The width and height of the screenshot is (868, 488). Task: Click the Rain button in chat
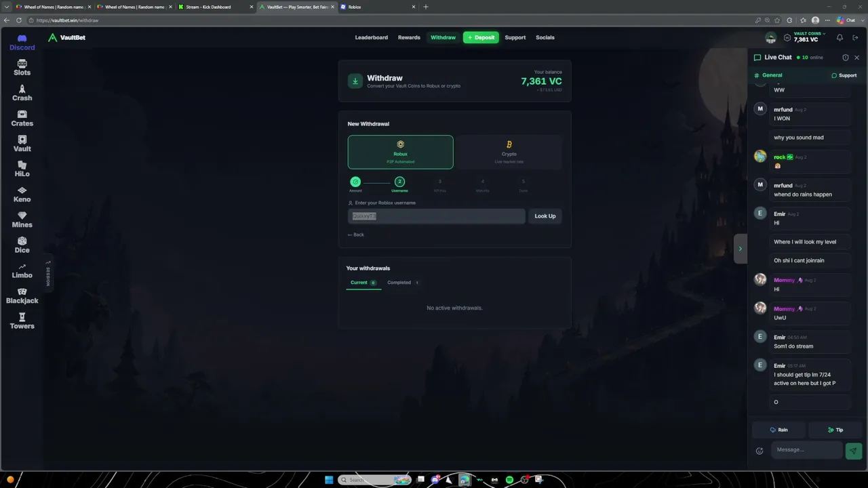pos(778,430)
